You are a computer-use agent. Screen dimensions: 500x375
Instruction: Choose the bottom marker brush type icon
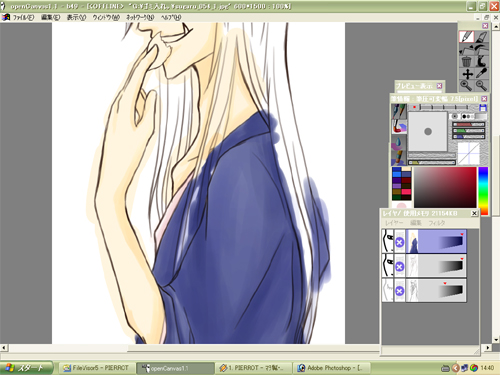[399, 158]
